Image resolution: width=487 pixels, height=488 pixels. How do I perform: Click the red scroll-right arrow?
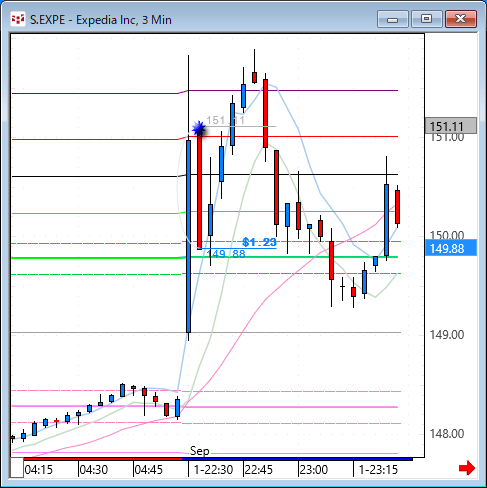pos(467,468)
